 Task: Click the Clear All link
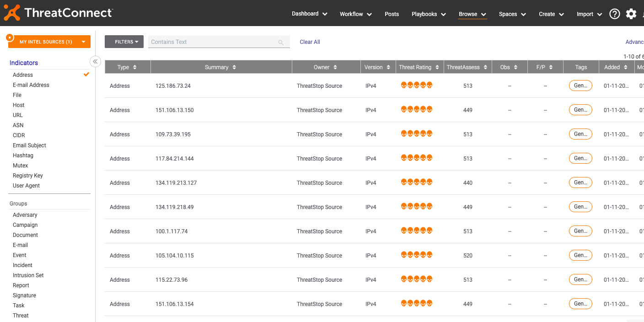pyautogui.click(x=310, y=42)
